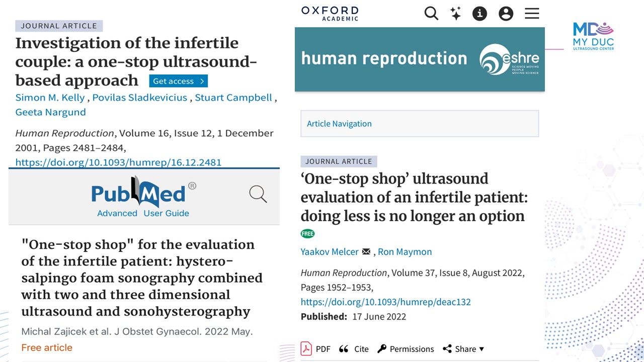This screenshot has height=362, width=644.
Task: Click the ESHRE logo in journal banner
Action: [509, 59]
